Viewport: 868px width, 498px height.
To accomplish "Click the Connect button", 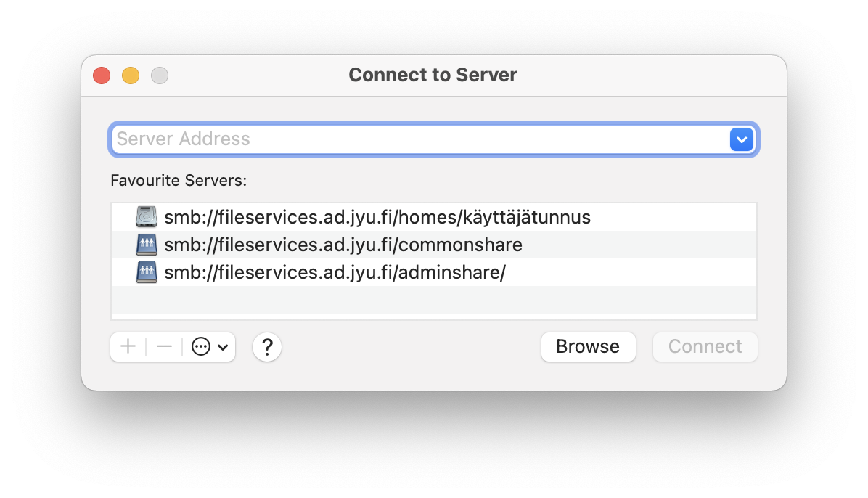I will pos(705,347).
